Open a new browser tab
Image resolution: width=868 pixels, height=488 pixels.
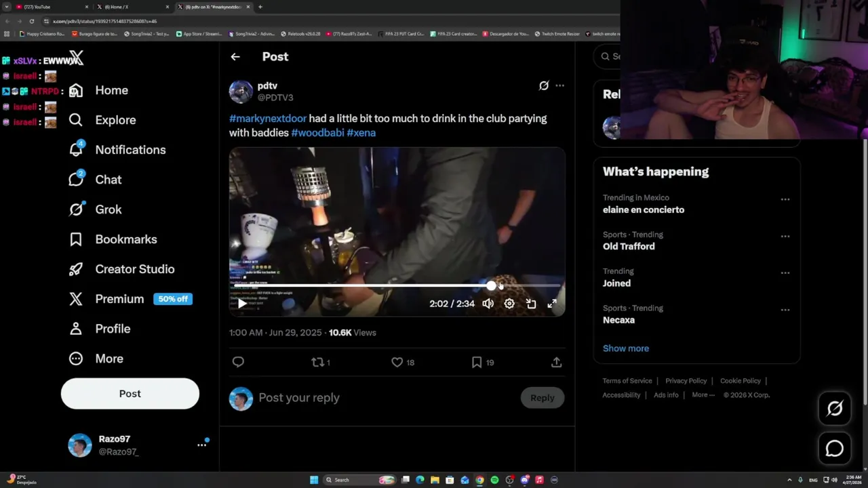coord(260,7)
